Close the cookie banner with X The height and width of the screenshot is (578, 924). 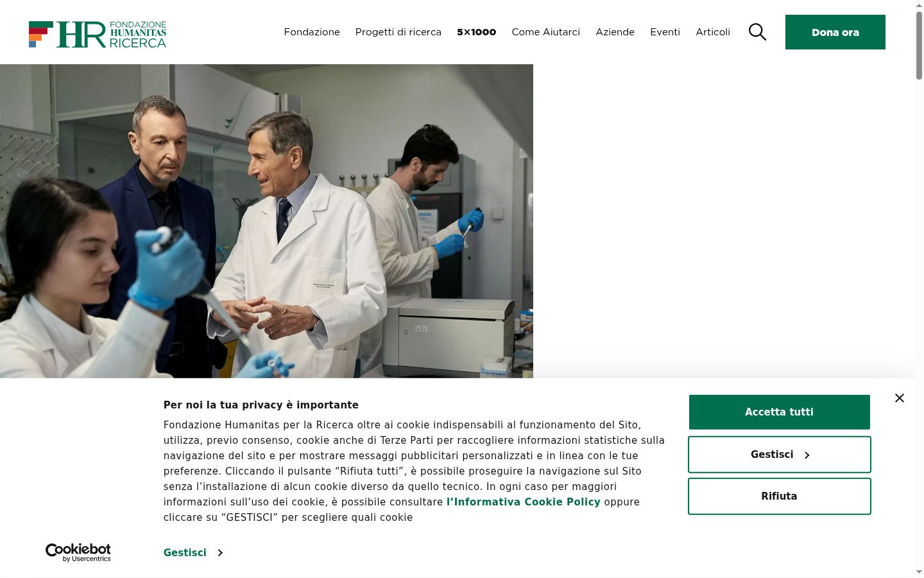point(900,398)
